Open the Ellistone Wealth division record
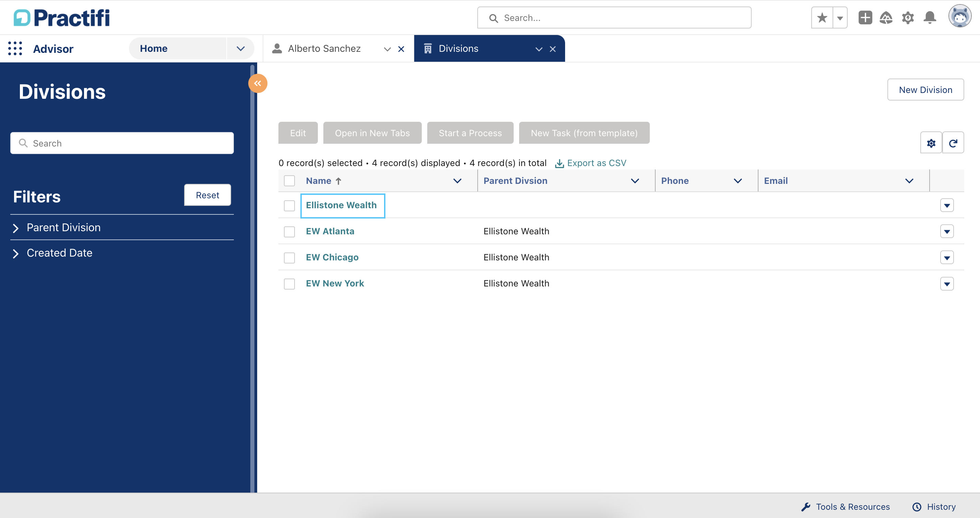 (x=341, y=205)
